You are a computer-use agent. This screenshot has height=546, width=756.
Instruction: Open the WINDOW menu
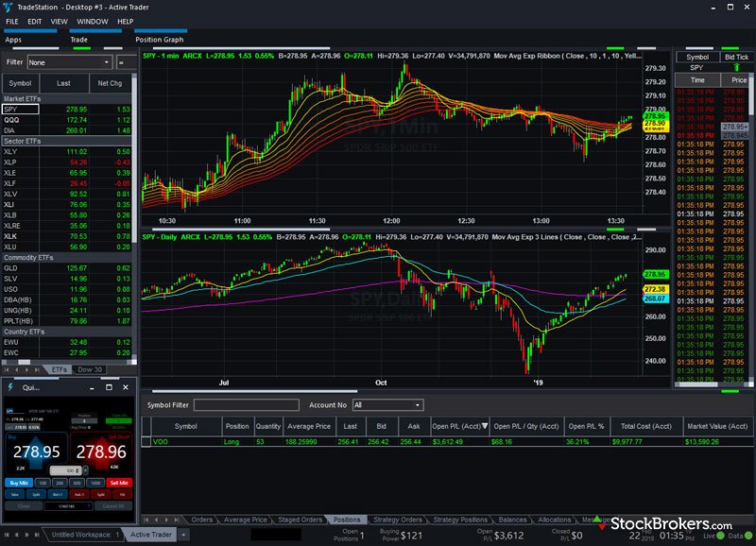92,22
